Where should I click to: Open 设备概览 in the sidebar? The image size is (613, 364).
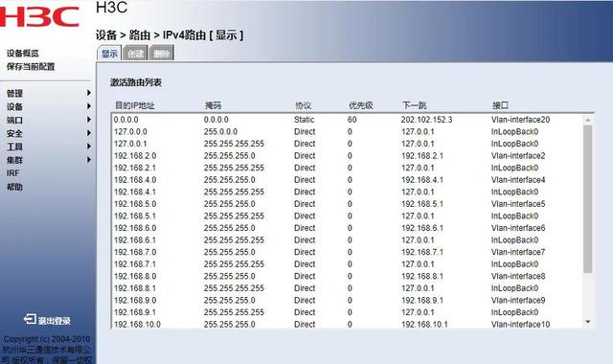tap(23, 54)
